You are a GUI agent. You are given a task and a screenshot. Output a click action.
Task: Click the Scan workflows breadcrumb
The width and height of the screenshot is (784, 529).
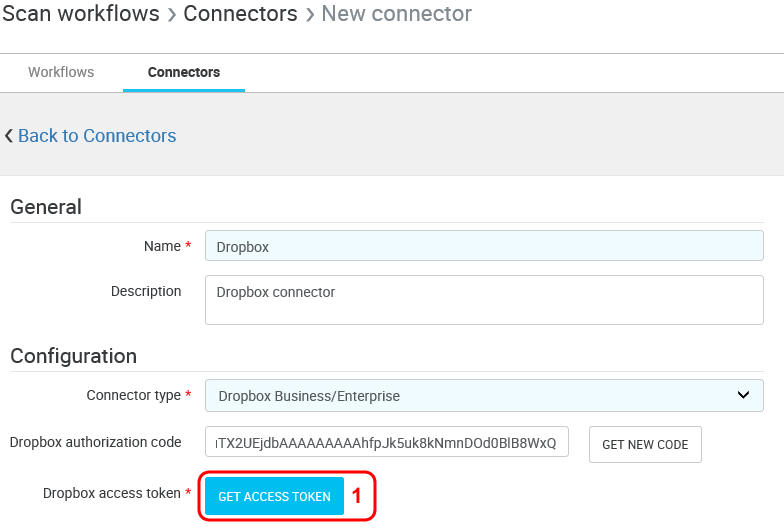click(80, 14)
